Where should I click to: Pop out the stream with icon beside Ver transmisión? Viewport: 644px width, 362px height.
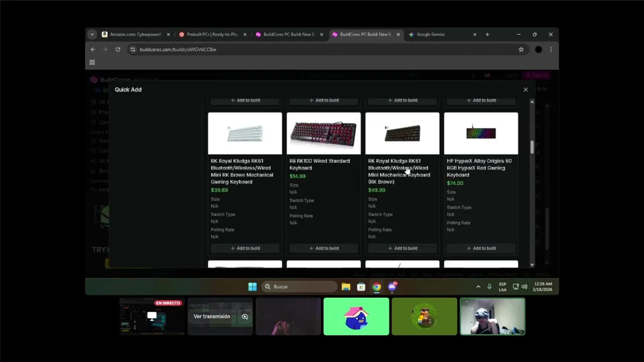pyautogui.click(x=245, y=317)
